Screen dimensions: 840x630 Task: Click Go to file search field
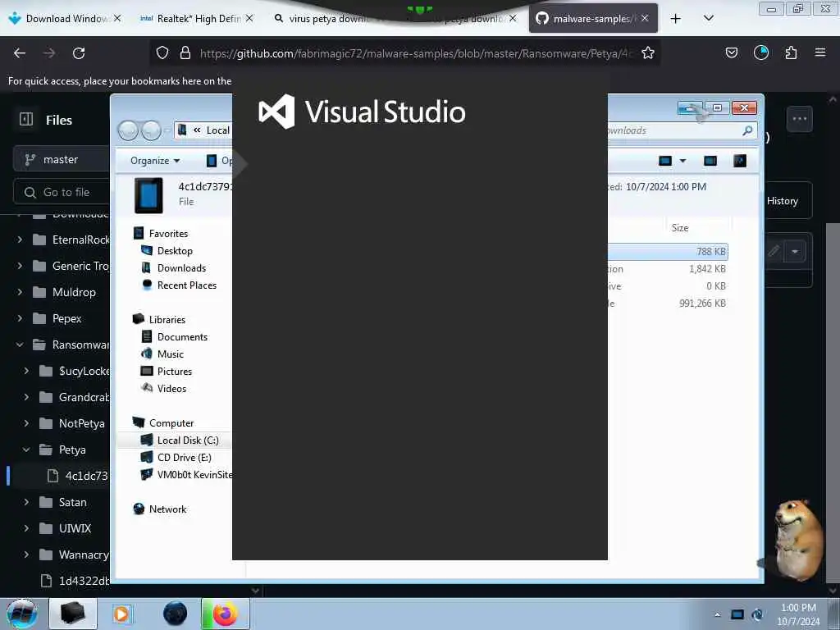pyautogui.click(x=62, y=192)
